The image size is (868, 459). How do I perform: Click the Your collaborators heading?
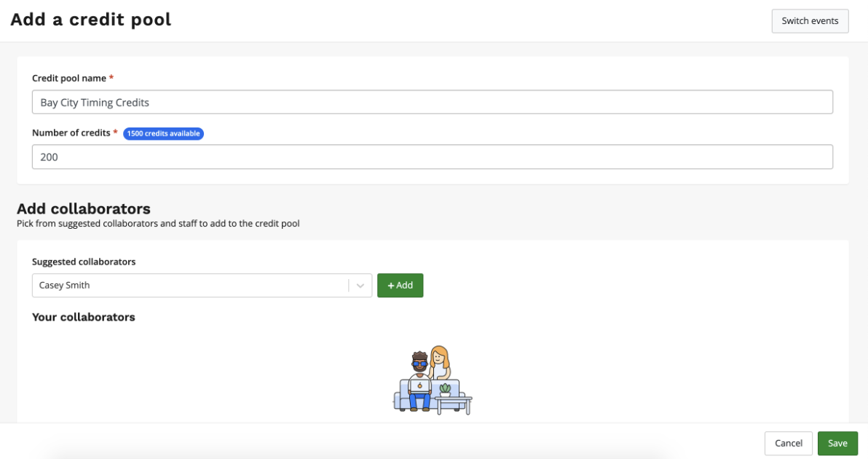click(83, 317)
